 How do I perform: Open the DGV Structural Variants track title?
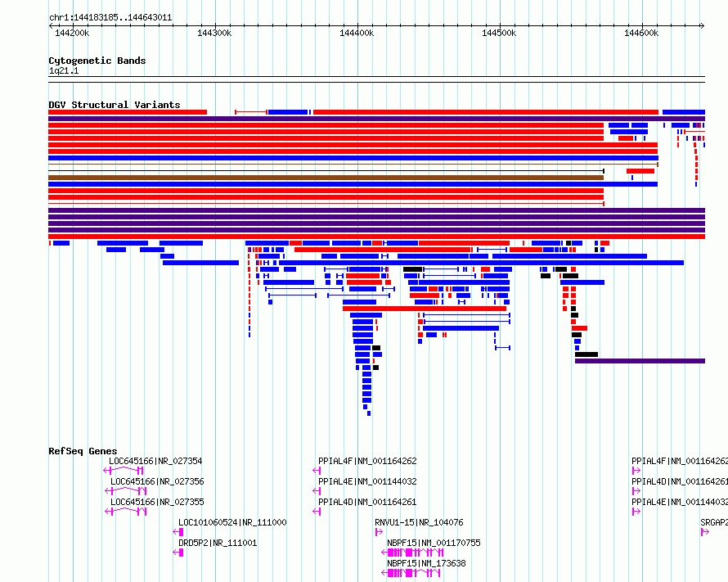(115, 105)
